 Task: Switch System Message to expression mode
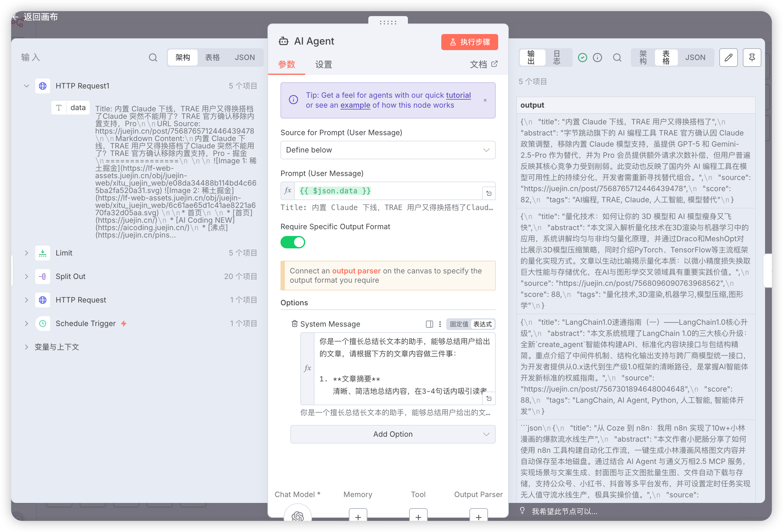tap(482, 324)
